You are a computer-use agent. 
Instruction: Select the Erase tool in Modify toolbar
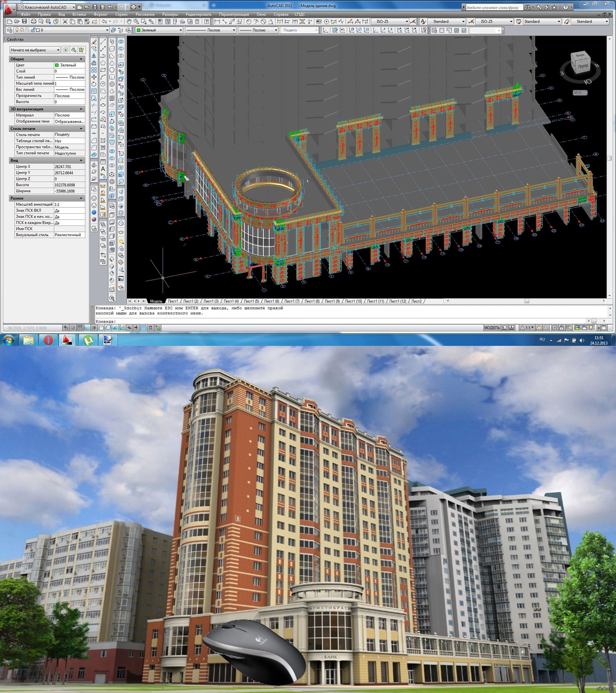(x=94, y=42)
